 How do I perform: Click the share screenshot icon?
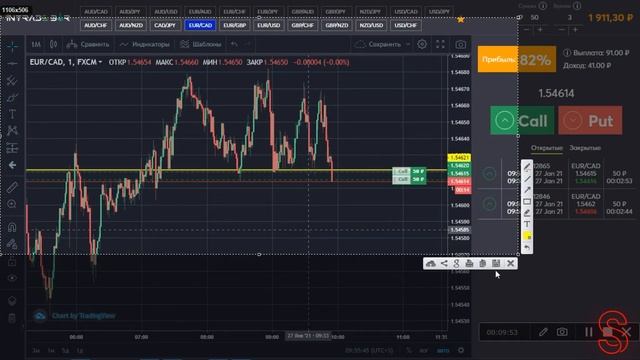(x=444, y=264)
